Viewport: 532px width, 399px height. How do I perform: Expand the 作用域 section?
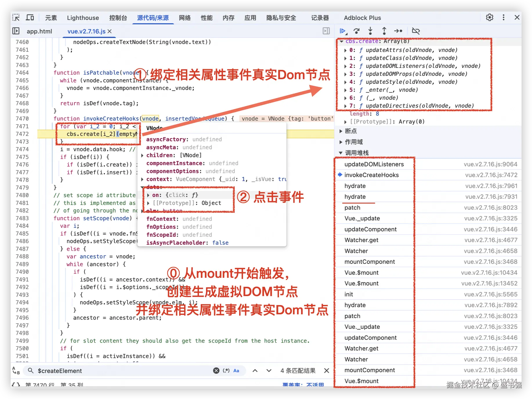pos(341,142)
